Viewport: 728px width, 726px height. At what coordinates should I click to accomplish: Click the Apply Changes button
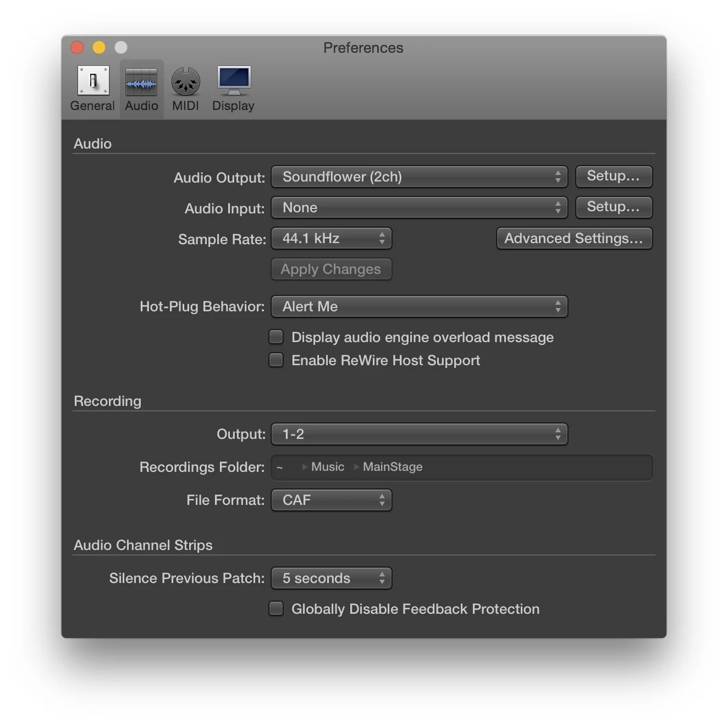(x=331, y=269)
